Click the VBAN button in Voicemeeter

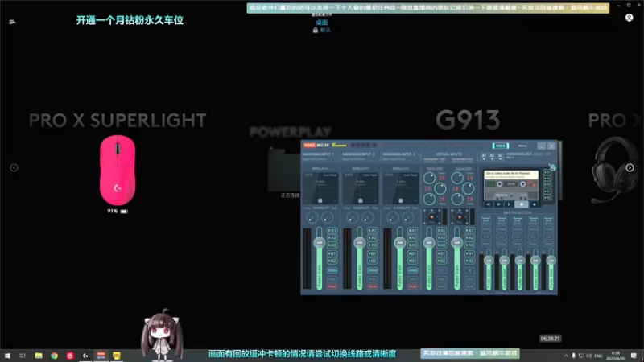point(500,146)
